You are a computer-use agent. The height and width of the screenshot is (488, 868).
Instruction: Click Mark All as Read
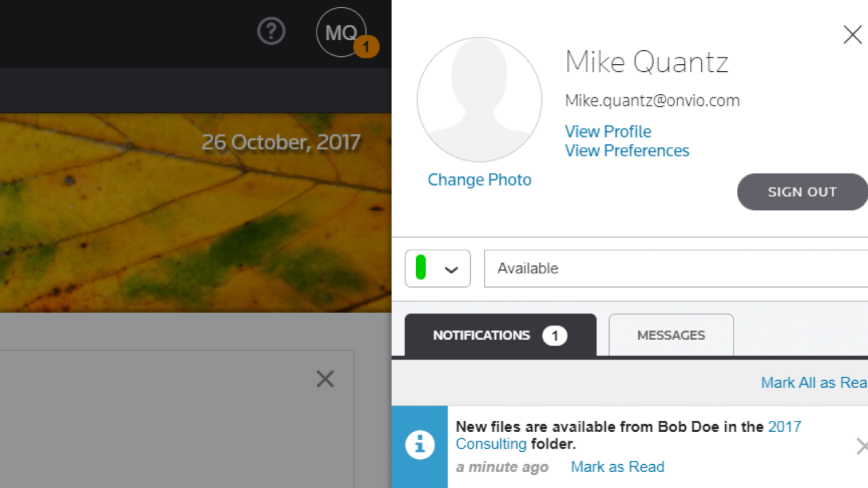(x=814, y=382)
